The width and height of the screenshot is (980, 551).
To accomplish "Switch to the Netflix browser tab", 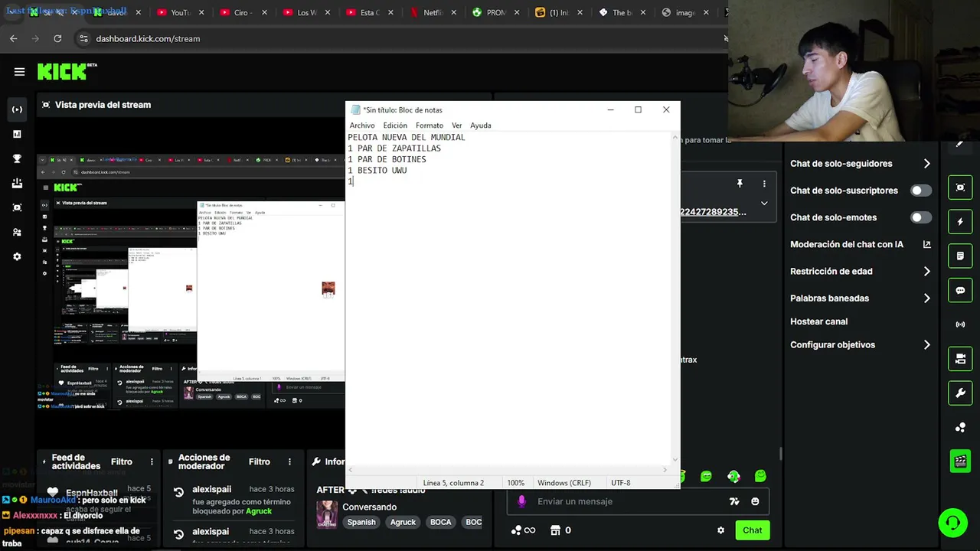I will (433, 12).
